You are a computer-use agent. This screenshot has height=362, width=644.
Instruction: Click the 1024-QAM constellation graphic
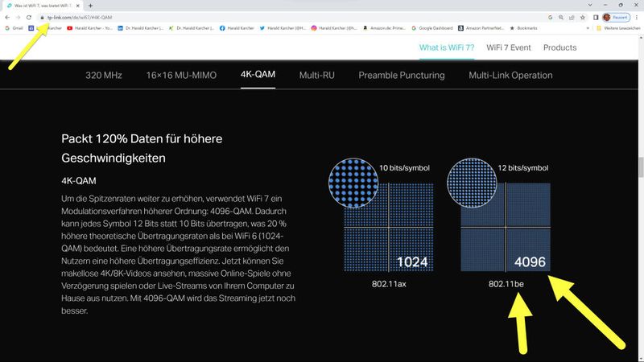click(x=389, y=227)
